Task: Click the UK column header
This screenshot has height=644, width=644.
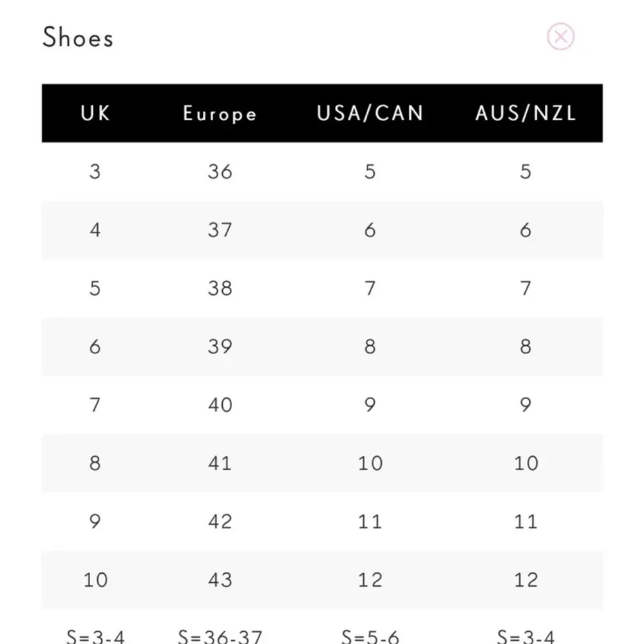Action: point(95,113)
